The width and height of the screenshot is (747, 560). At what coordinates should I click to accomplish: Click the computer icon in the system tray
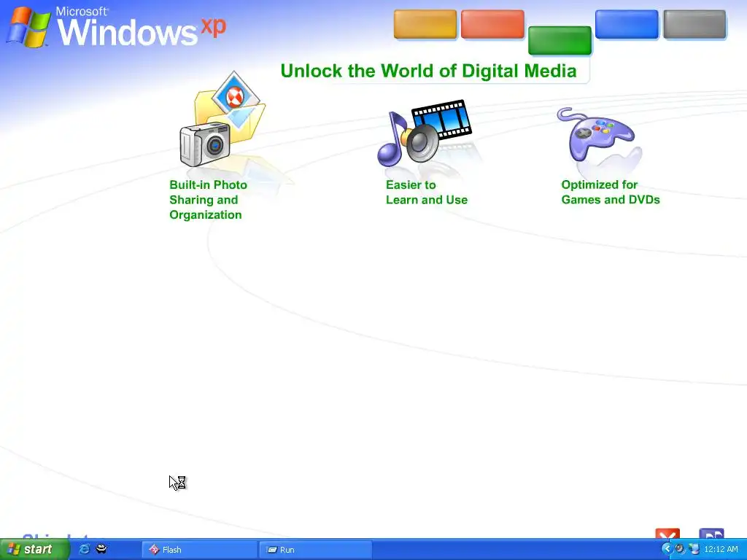(x=694, y=549)
